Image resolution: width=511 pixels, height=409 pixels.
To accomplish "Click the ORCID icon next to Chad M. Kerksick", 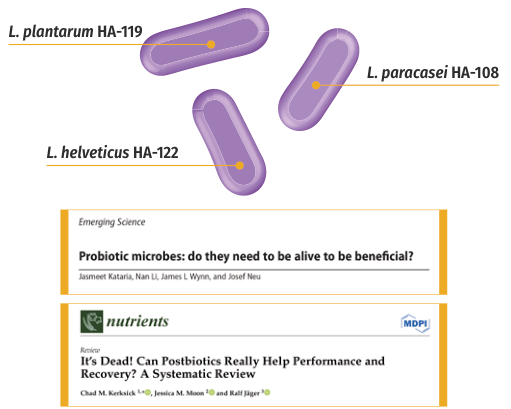I will click(148, 393).
